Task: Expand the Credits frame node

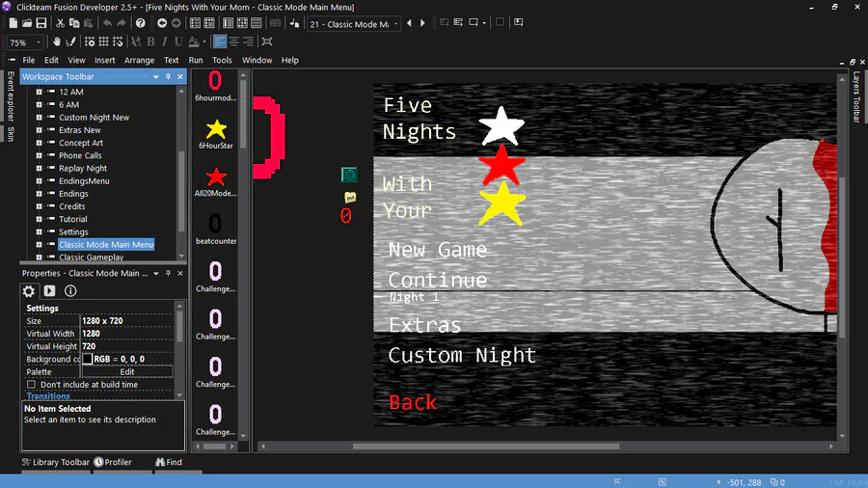Action: [39, 206]
